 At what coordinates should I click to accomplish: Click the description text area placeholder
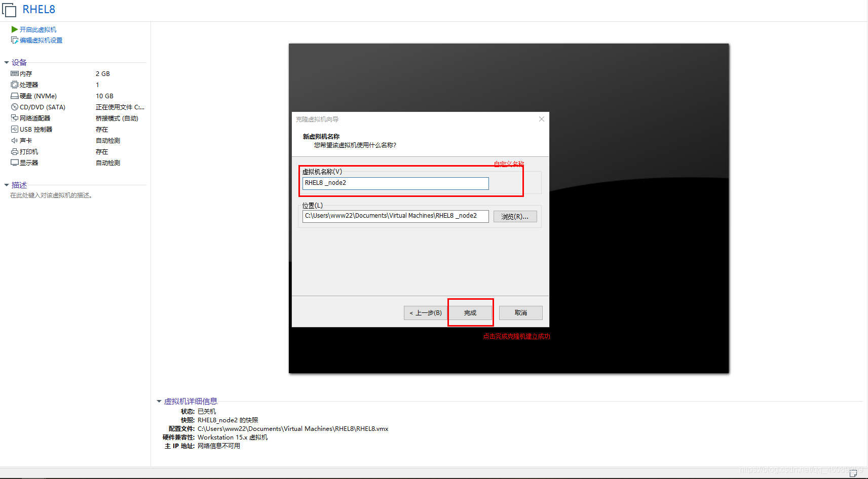[51, 195]
